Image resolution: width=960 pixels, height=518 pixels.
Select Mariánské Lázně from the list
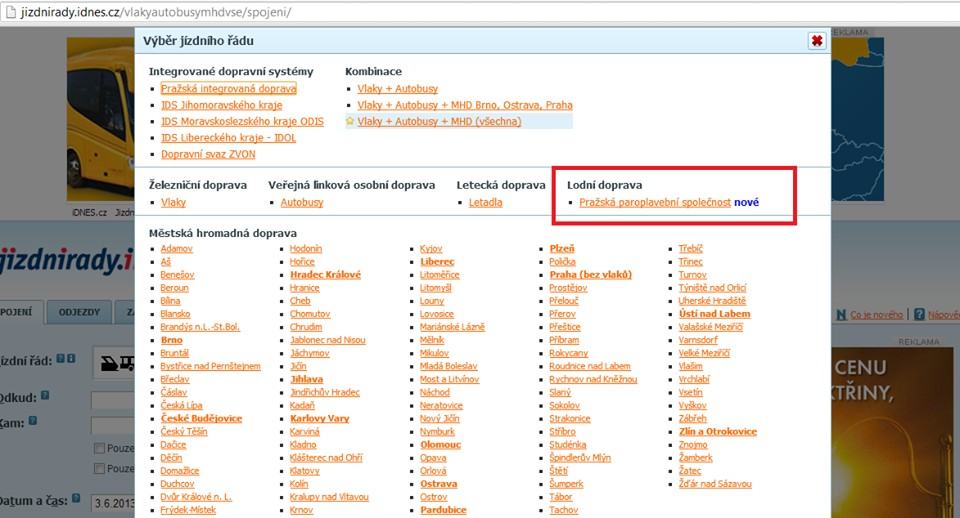452,327
